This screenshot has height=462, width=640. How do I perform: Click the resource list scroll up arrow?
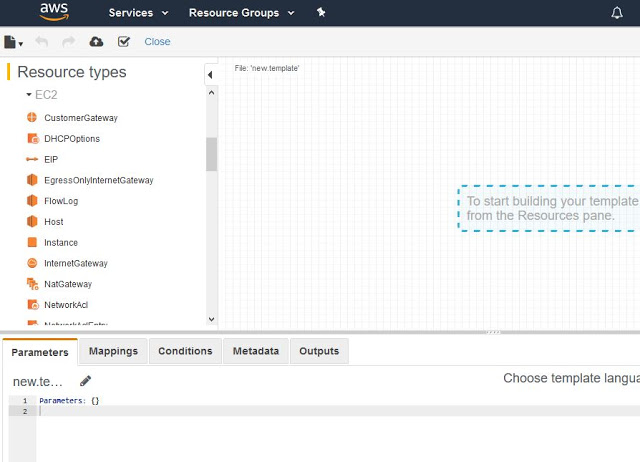(x=211, y=93)
